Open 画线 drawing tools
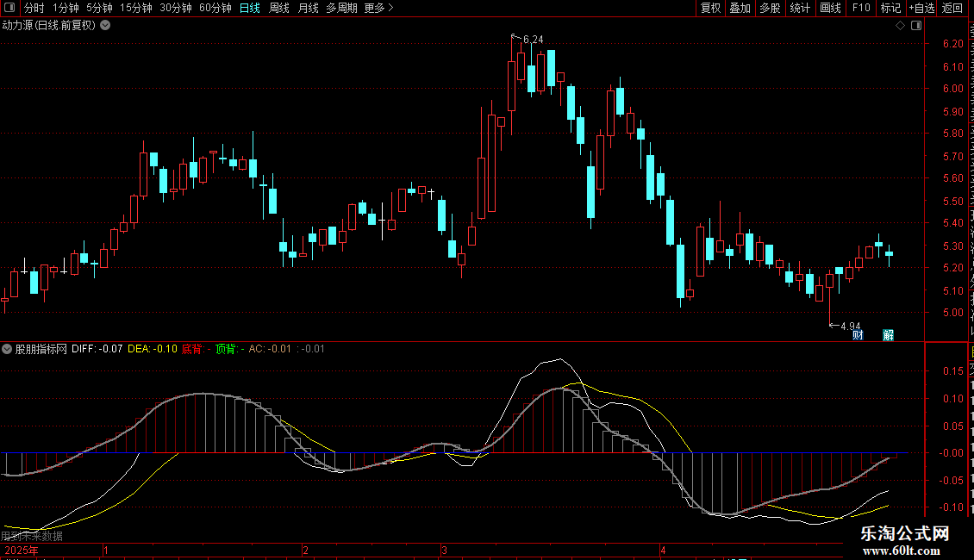Image resolution: width=974 pixels, height=560 pixels. tap(831, 8)
